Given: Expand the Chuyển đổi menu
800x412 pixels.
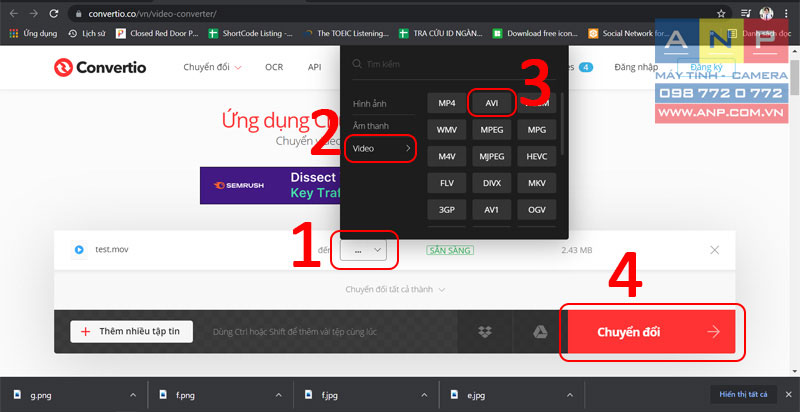Looking at the screenshot, I should (x=212, y=67).
